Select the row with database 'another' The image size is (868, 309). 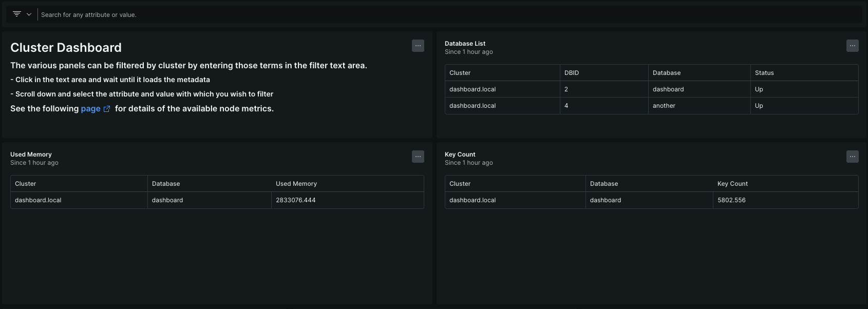tap(664, 106)
